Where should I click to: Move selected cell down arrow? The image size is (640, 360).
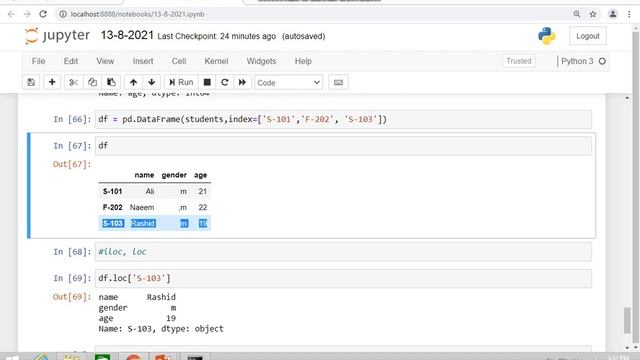151,82
